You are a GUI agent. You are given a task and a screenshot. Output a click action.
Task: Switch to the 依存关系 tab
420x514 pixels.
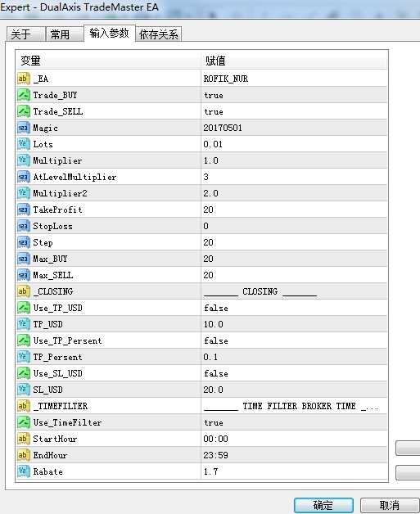(158, 34)
